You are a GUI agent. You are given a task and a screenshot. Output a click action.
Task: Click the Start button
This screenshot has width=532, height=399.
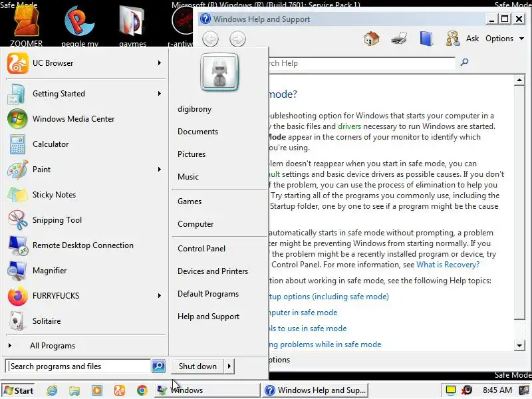pos(19,390)
